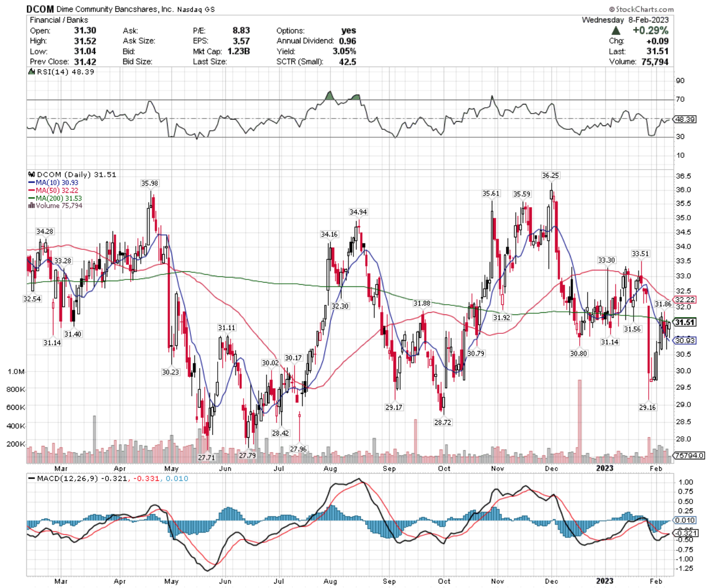The width and height of the screenshot is (709, 588).
Task: Click the RSI axis tag 48.39 on right
Action: [684, 119]
